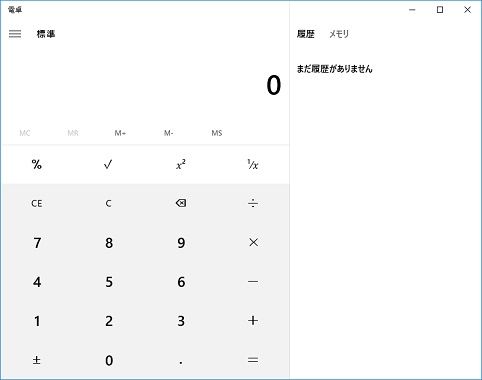Click the equals key
This screenshot has width=482, height=380.
click(253, 360)
